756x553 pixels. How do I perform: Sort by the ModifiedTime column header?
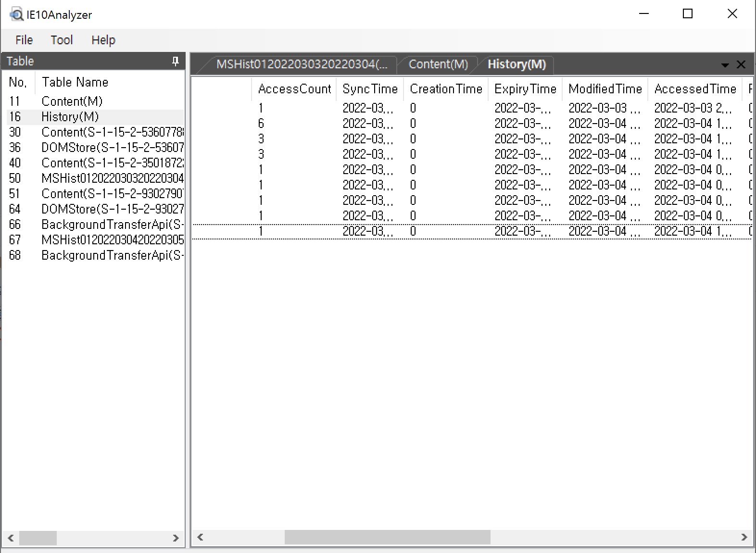(605, 89)
